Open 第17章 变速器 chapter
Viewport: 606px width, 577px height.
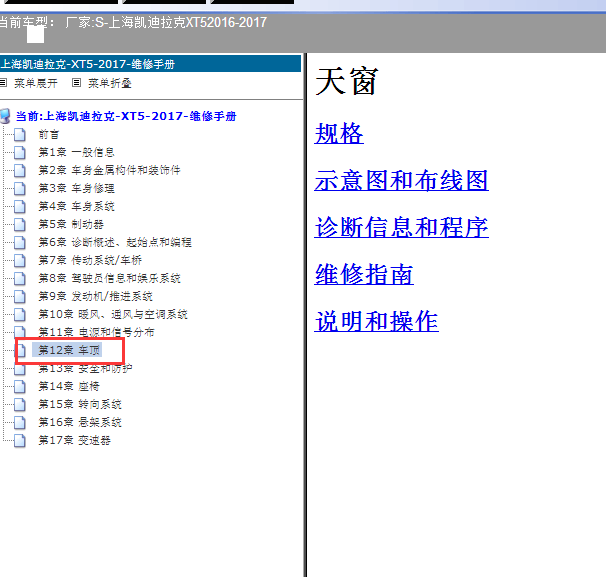[75, 440]
